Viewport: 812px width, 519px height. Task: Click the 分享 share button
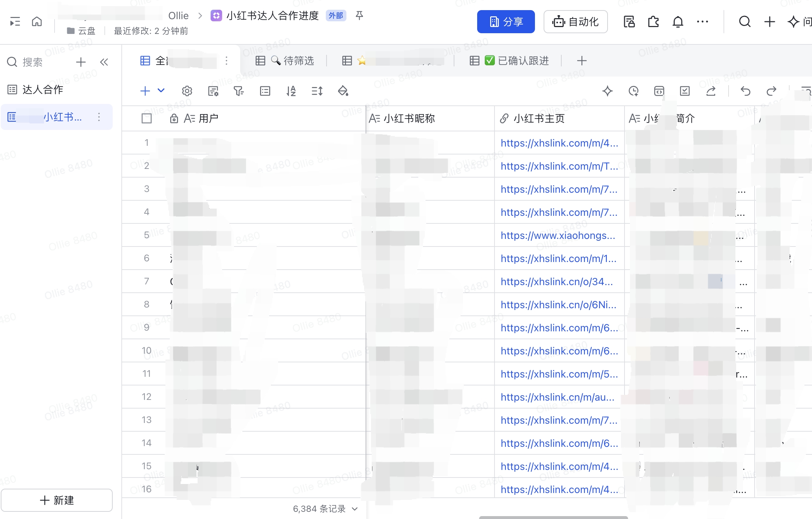pyautogui.click(x=506, y=22)
